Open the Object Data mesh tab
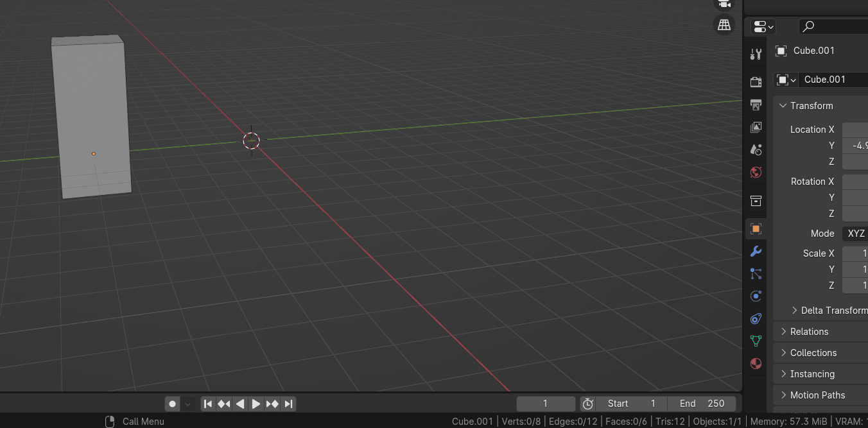868x428 pixels. tap(756, 341)
